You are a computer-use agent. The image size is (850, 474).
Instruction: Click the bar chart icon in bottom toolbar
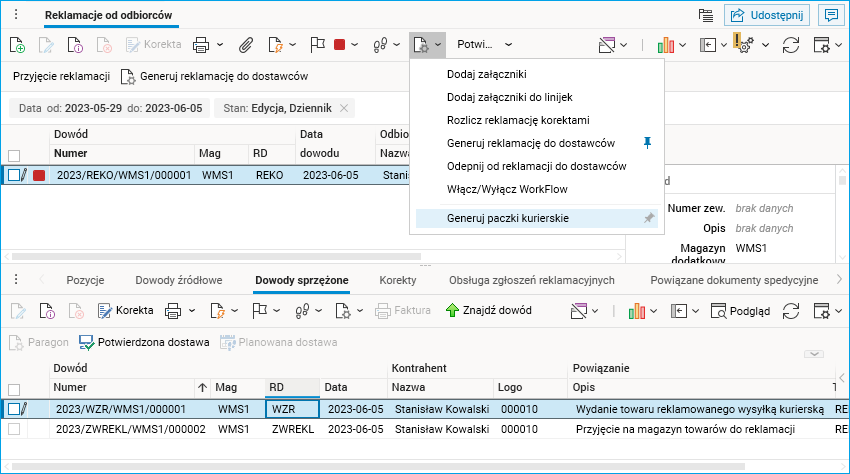point(636,311)
